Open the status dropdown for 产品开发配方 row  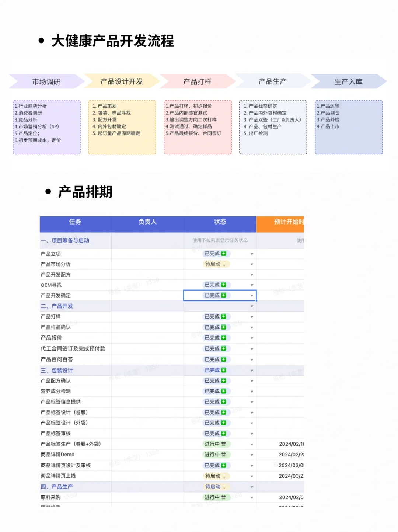251,275
